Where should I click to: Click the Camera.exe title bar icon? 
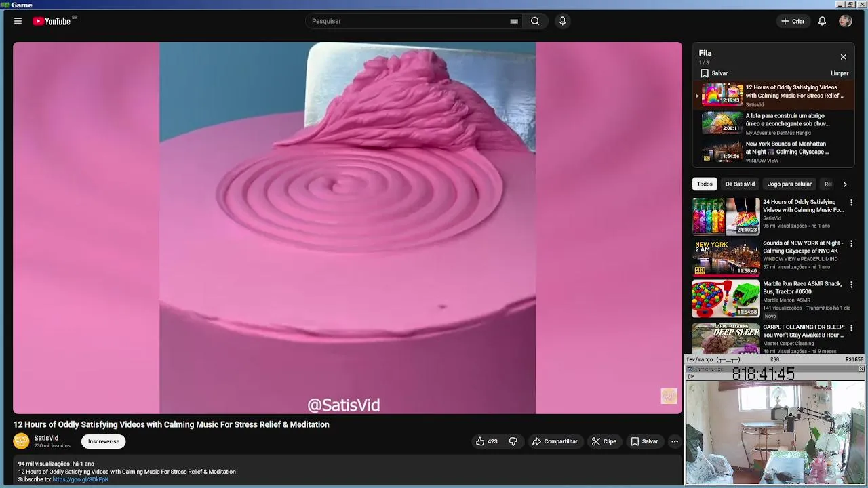click(690, 369)
